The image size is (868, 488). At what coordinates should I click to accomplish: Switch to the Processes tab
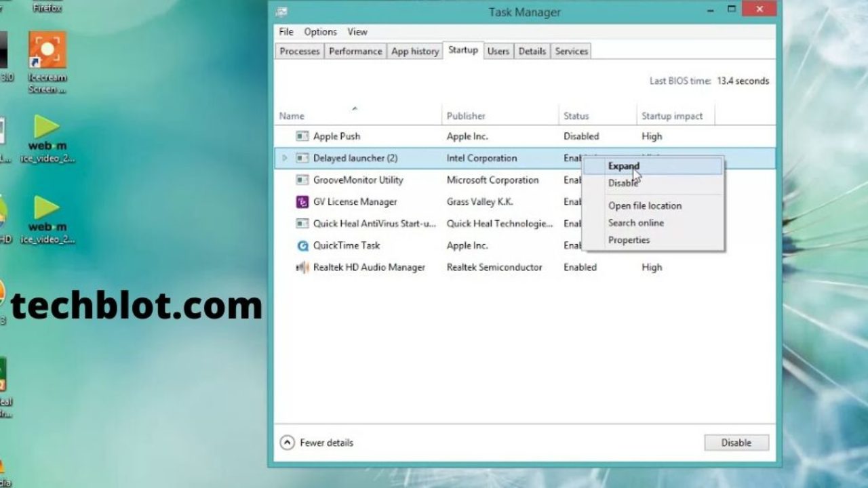pos(299,51)
